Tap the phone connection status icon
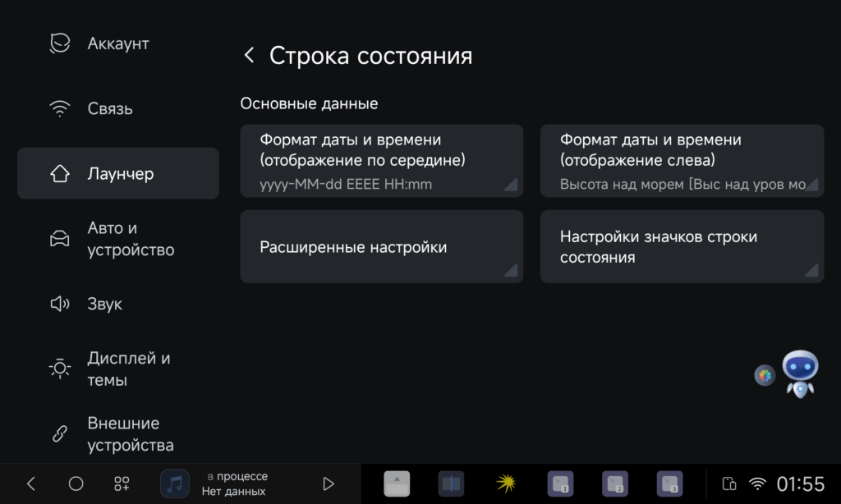Image resolution: width=841 pixels, height=504 pixels. pos(729,483)
